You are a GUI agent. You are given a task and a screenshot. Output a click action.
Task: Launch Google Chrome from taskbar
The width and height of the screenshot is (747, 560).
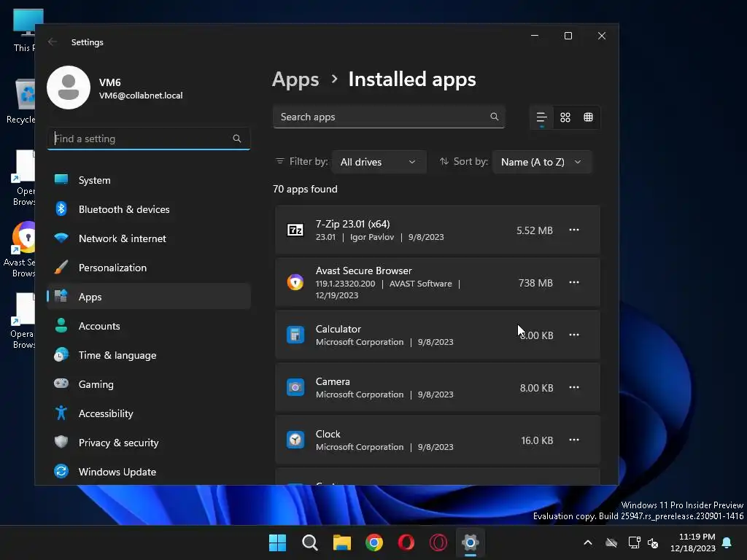pyautogui.click(x=374, y=542)
